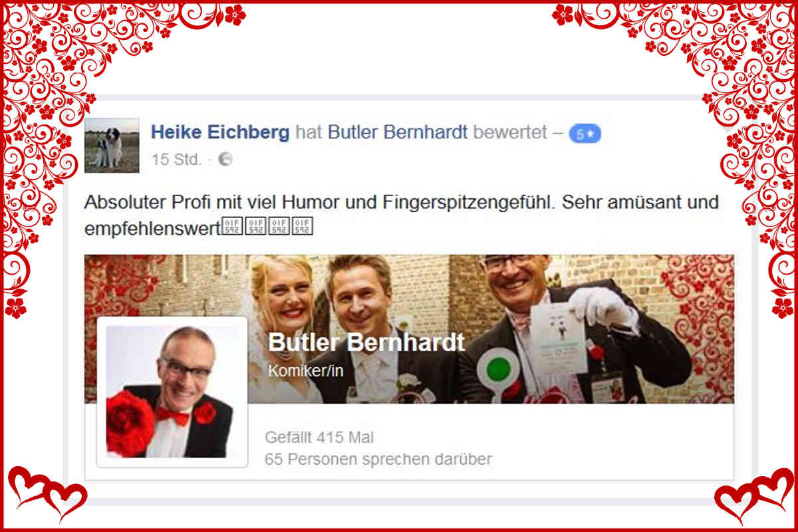Open the Butler Bernhardt link in review header
The image size is (798, 532).
(397, 132)
